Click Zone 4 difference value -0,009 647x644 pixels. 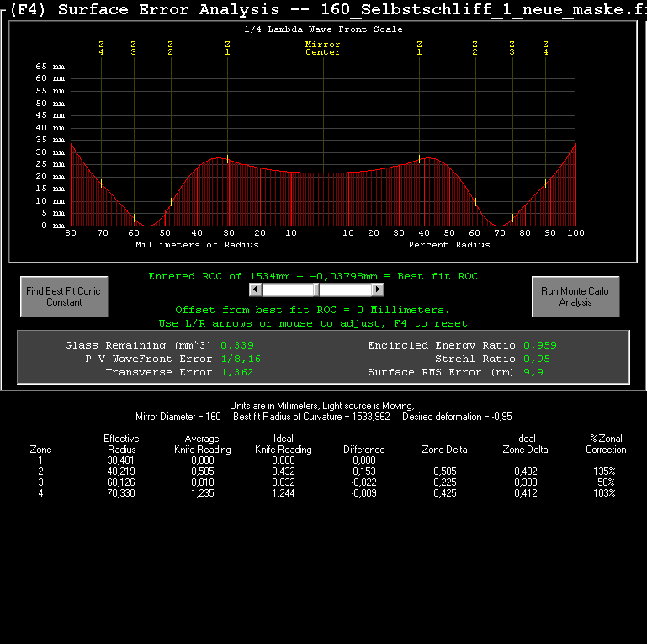[363, 493]
